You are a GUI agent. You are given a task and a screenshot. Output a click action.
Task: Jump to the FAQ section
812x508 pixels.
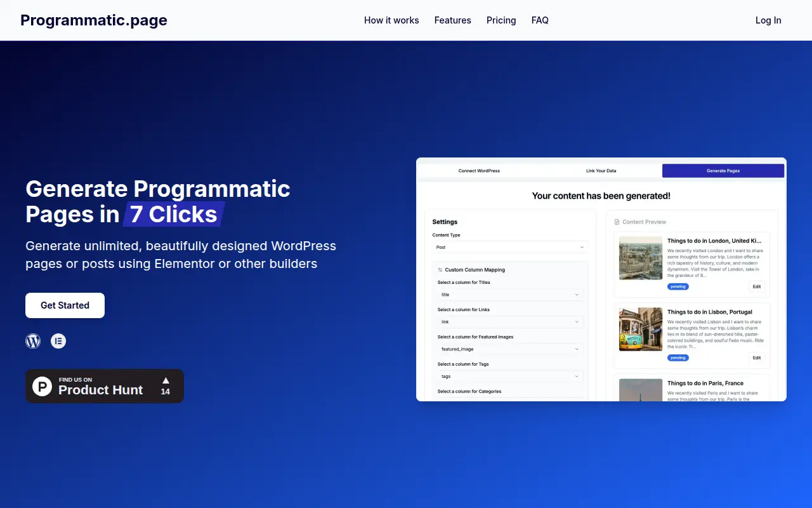540,20
